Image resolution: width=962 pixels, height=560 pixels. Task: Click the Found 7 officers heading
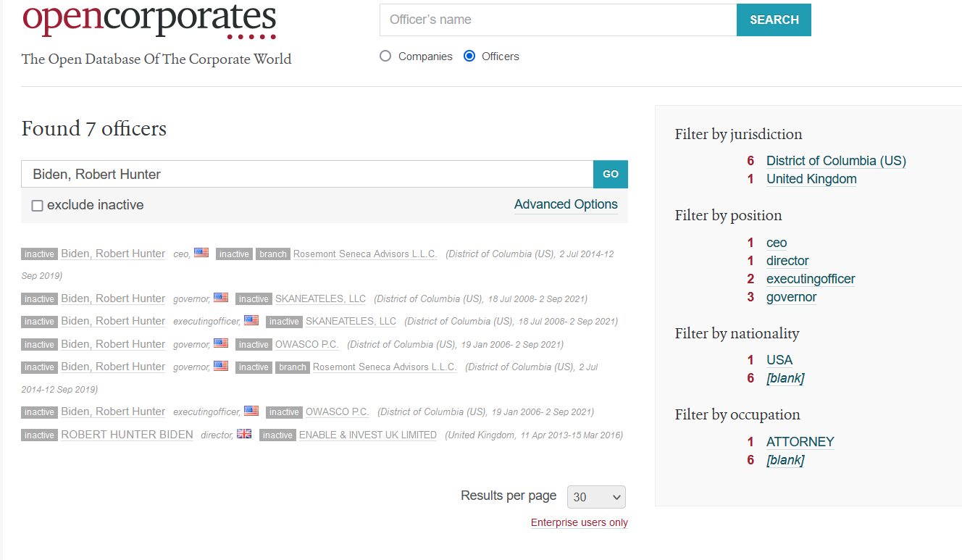coord(94,129)
